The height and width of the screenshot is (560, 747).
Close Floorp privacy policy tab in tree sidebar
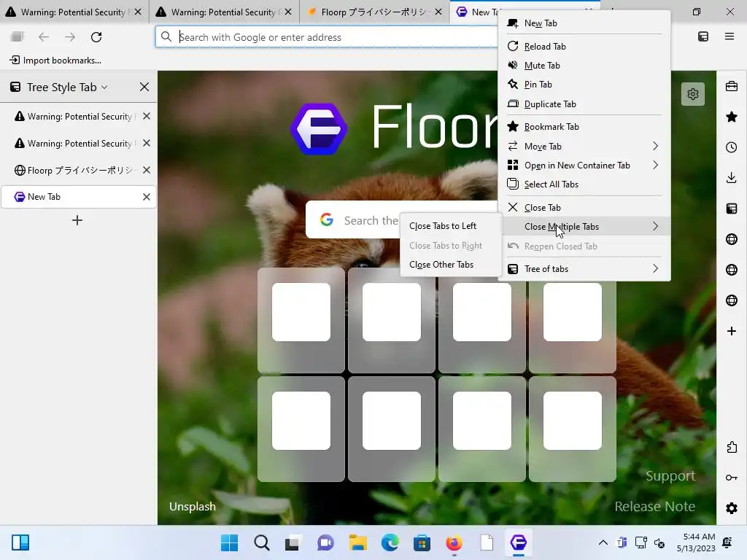pos(147,170)
